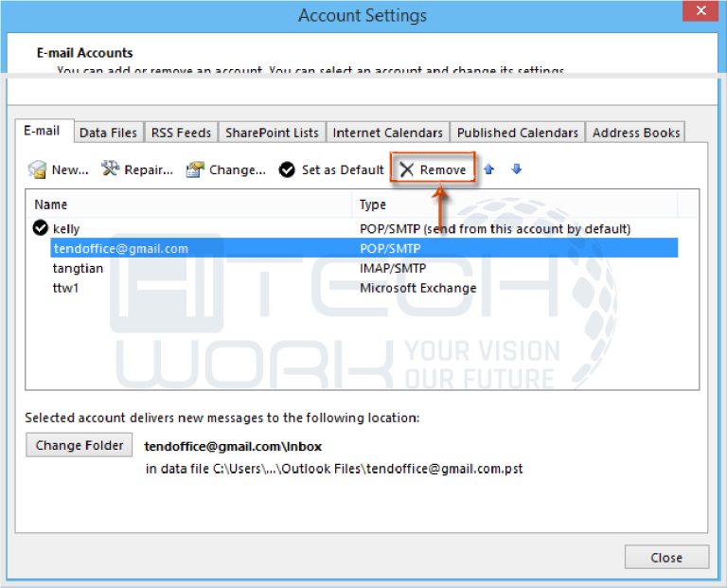Select the tendoffice@gmail.com account row
This screenshot has width=727, height=588.
[363, 249]
